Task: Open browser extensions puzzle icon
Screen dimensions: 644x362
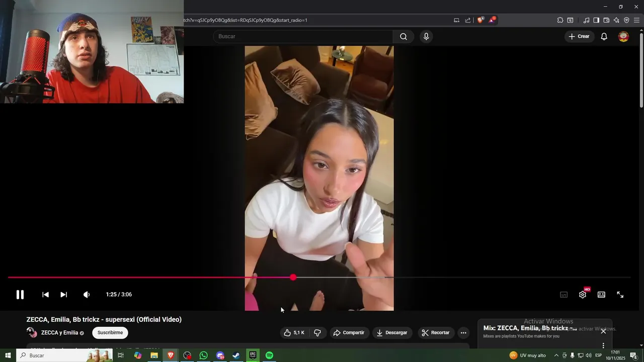Action: pos(560,20)
